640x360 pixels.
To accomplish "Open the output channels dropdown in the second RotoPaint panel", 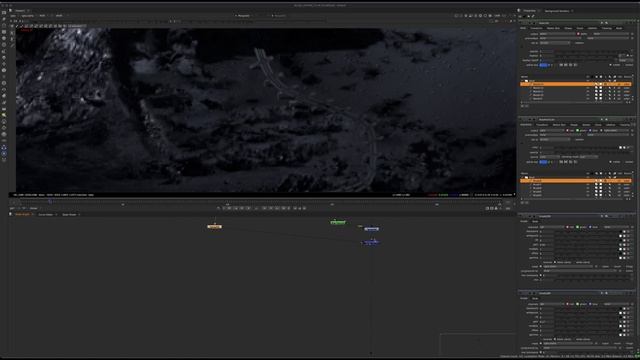I will (552, 131).
